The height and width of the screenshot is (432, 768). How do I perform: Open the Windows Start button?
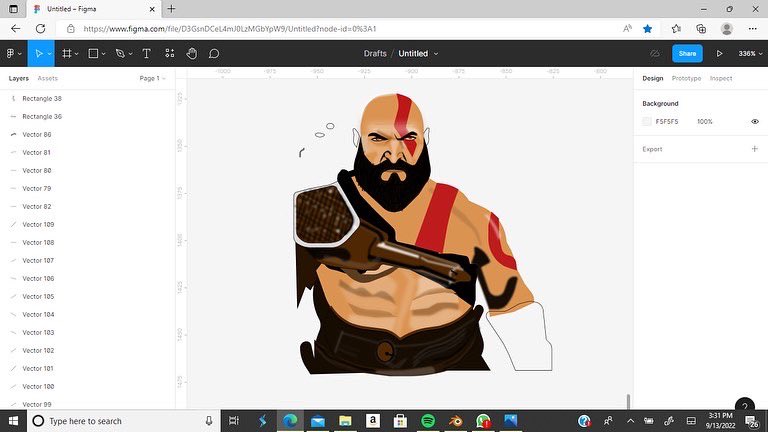(x=13, y=421)
